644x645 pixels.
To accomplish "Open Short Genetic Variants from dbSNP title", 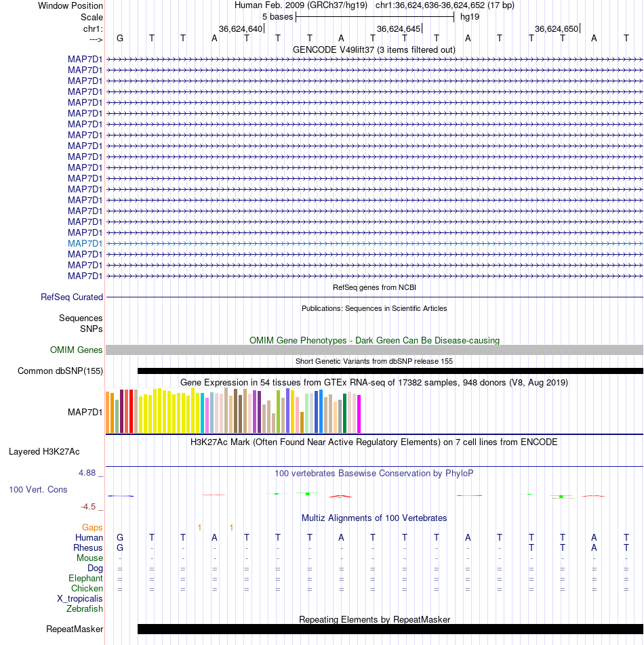I will point(374,361).
